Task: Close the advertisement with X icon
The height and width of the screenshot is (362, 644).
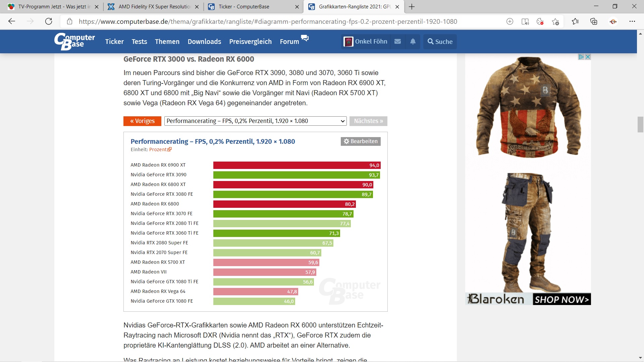Action: (588, 57)
